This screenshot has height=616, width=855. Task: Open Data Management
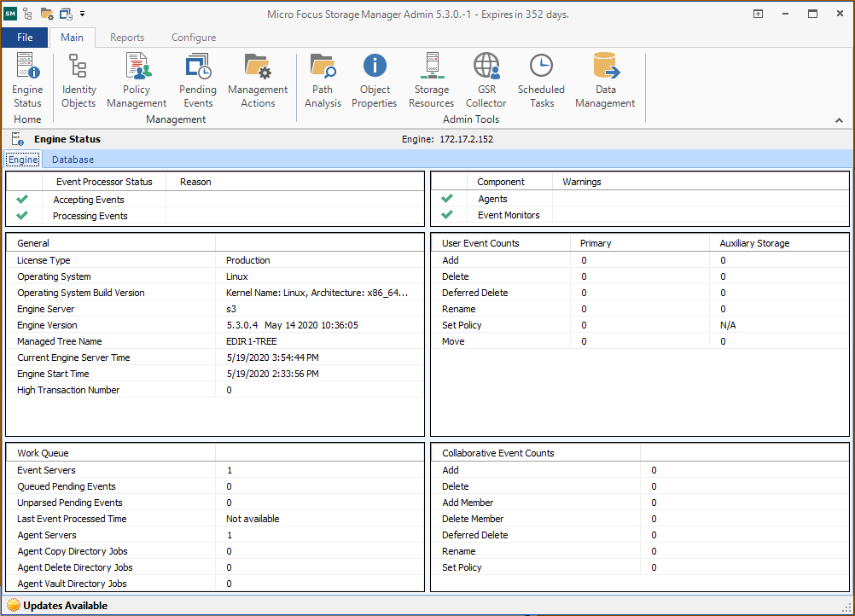tap(605, 80)
